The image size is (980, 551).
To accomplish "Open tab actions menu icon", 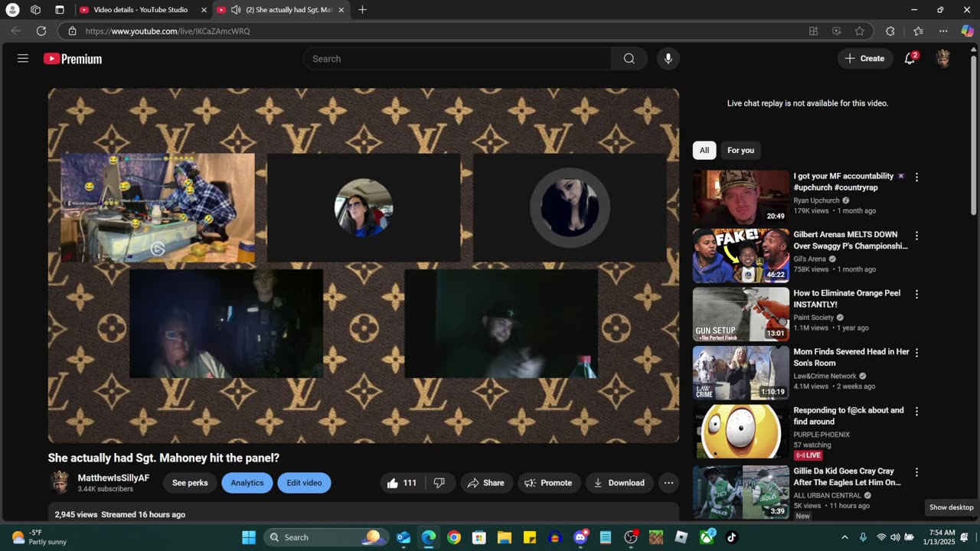I will (x=60, y=10).
